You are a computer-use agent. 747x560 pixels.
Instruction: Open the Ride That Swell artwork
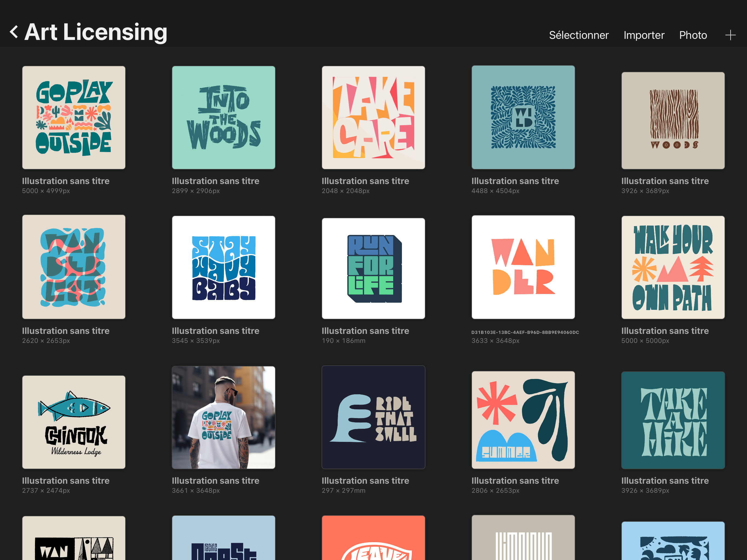373,417
